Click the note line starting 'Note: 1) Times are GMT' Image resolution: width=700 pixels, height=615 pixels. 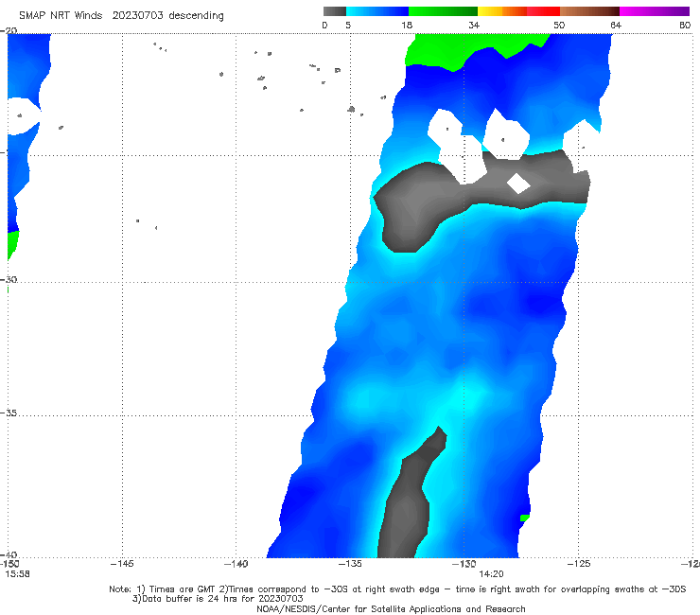[x=397, y=589]
